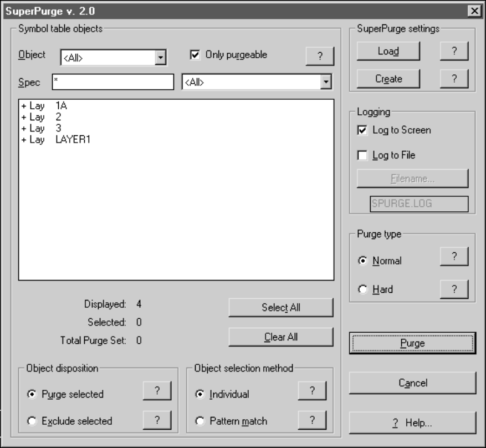Select Individual selection method
Viewport: 486px width, 448px height.
[x=200, y=394]
